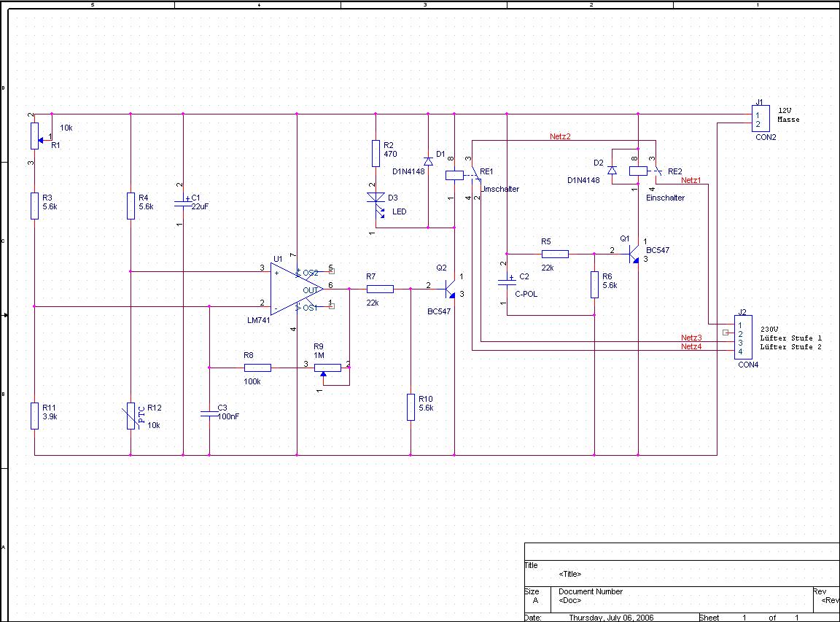This screenshot has width=840, height=622.
Task: Select the Q1 BC547 transistor symbol
Action: pos(634,254)
